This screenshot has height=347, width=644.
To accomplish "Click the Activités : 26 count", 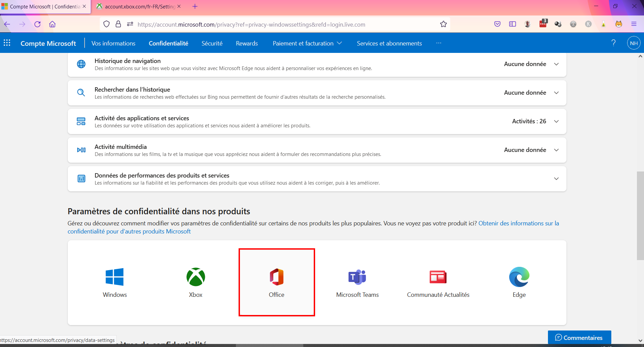I will 529,121.
